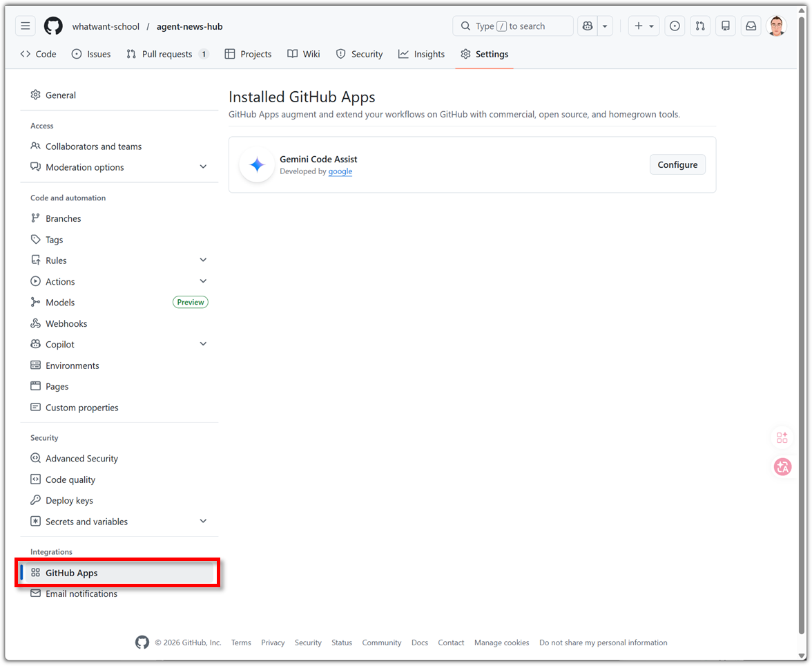Image resolution: width=812 pixels, height=666 pixels.
Task: Expand Moderation options chevron
Action: pos(203,167)
